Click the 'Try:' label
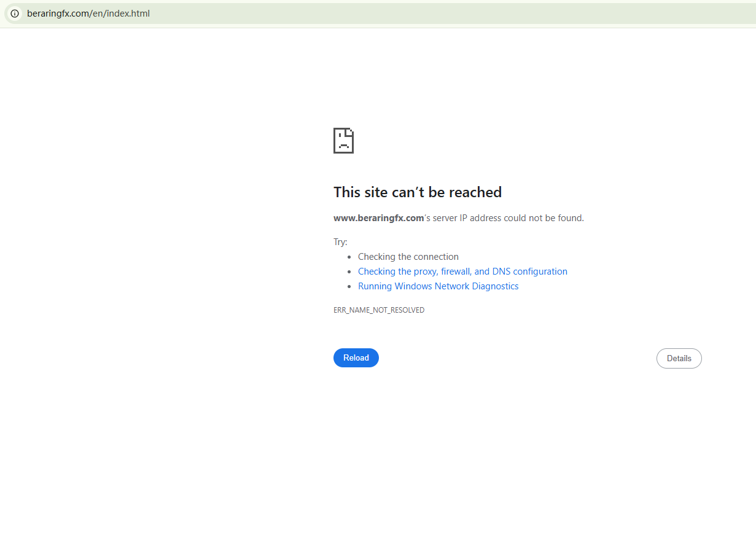 [340, 242]
